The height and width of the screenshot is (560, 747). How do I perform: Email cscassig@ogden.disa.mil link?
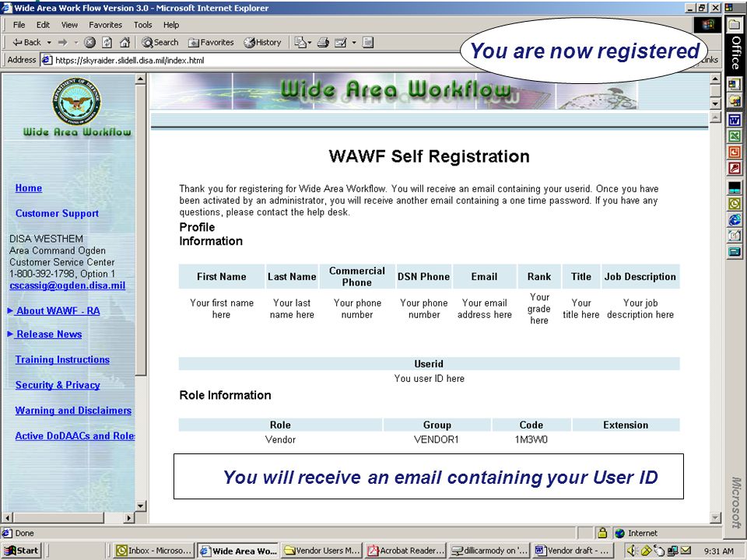[x=67, y=285]
